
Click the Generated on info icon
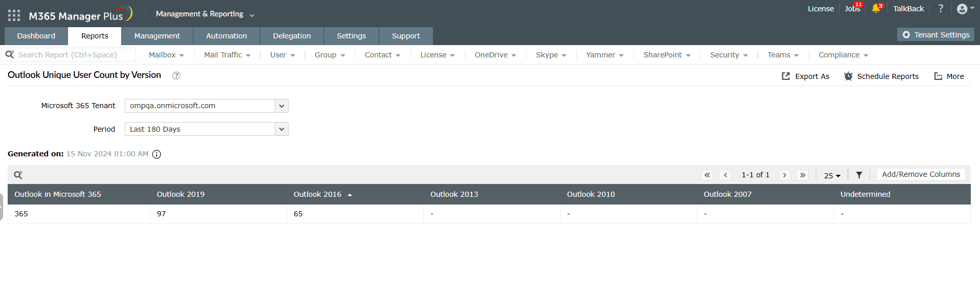157,154
